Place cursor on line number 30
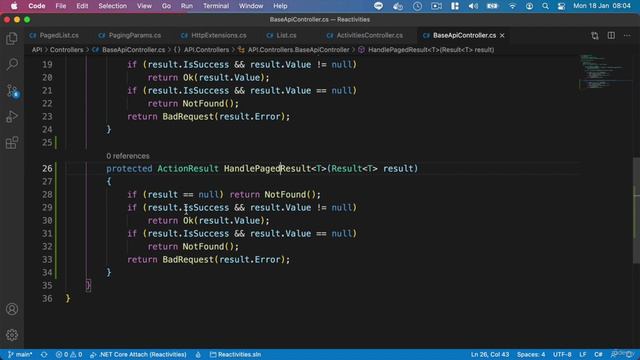640x360 pixels. pos(47,220)
